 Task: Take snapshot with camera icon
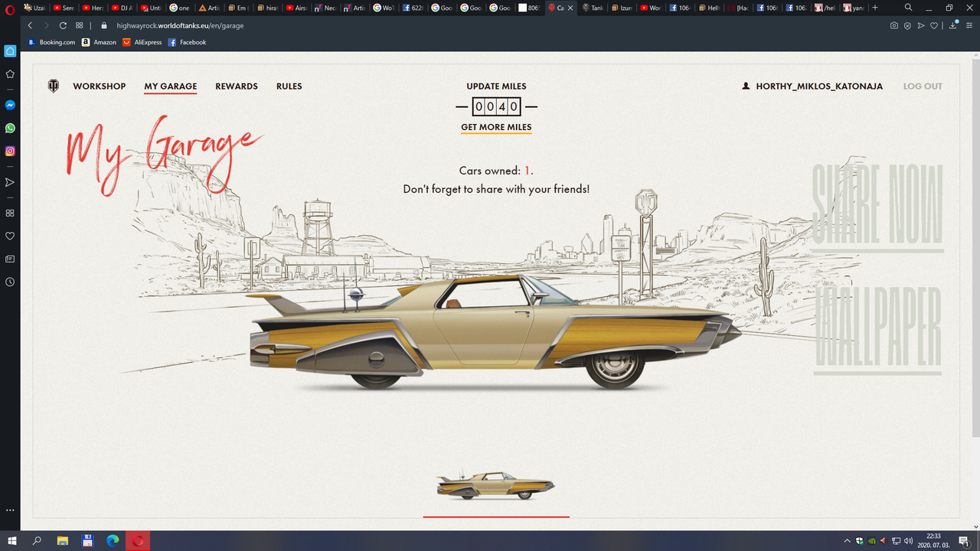click(x=893, y=25)
